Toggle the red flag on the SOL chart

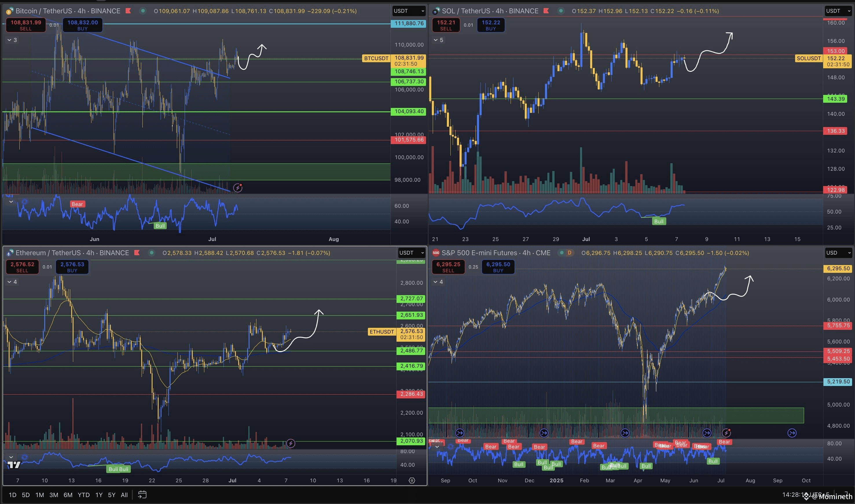coord(546,11)
